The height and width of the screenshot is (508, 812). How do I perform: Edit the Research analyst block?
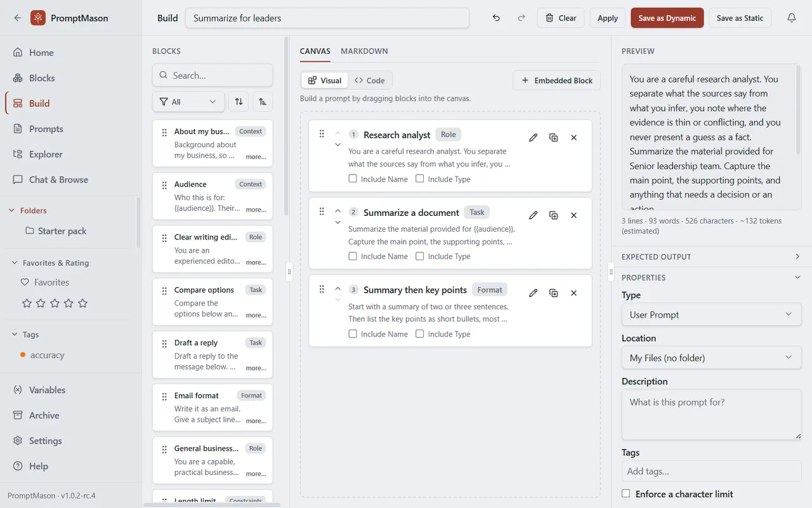534,137
